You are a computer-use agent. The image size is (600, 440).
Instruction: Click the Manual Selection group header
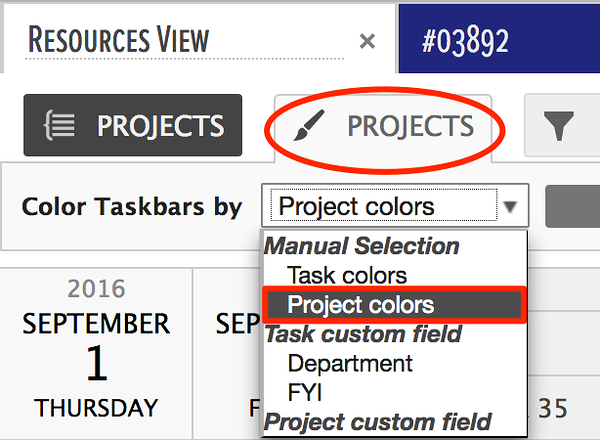pos(362,246)
